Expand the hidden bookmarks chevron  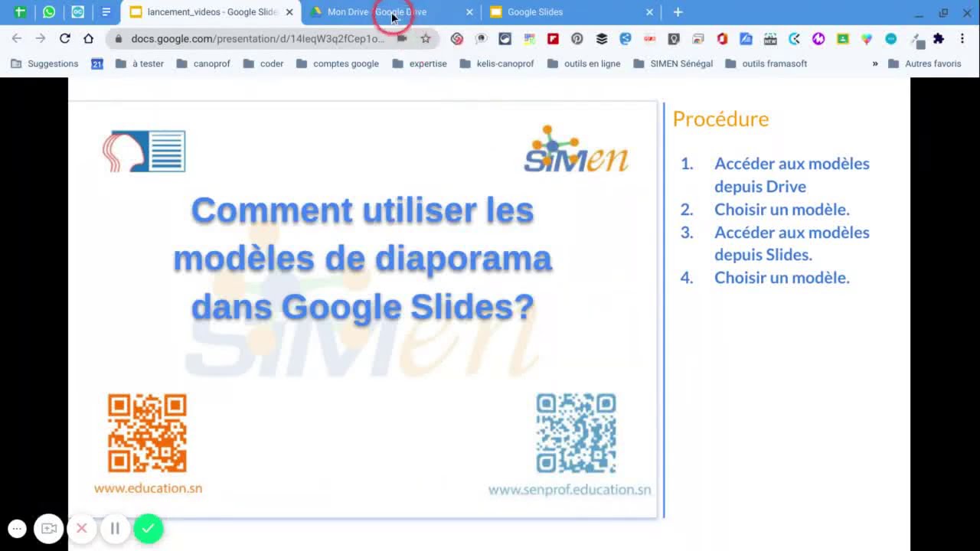(875, 64)
